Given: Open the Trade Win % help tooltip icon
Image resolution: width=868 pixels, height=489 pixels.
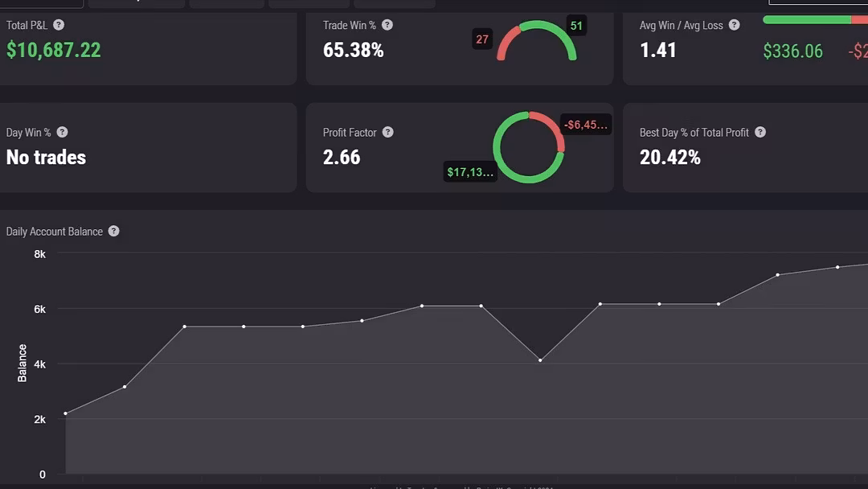Looking at the screenshot, I should click(x=387, y=25).
